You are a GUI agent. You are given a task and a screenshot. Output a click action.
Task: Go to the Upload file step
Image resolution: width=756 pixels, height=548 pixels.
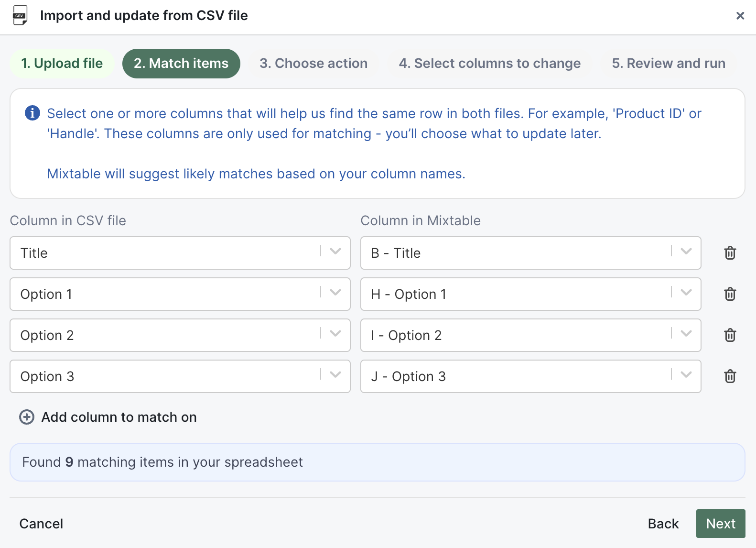(61, 63)
